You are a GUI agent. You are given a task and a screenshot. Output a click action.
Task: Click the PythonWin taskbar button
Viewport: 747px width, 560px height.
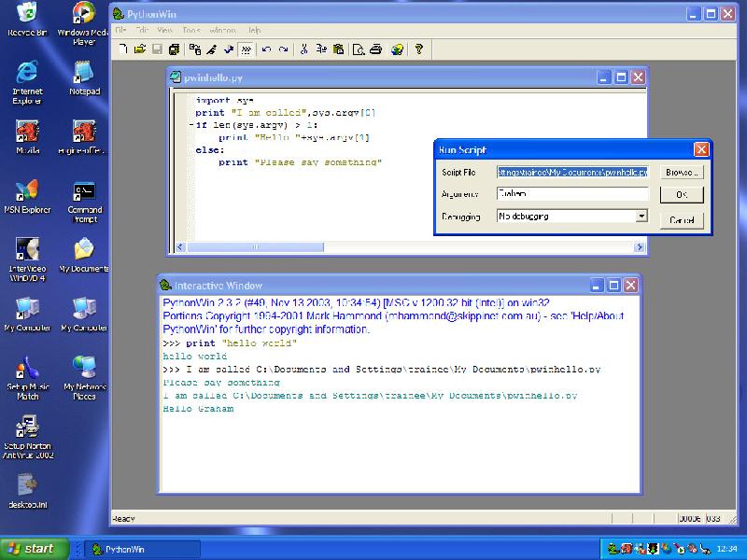coord(142,549)
